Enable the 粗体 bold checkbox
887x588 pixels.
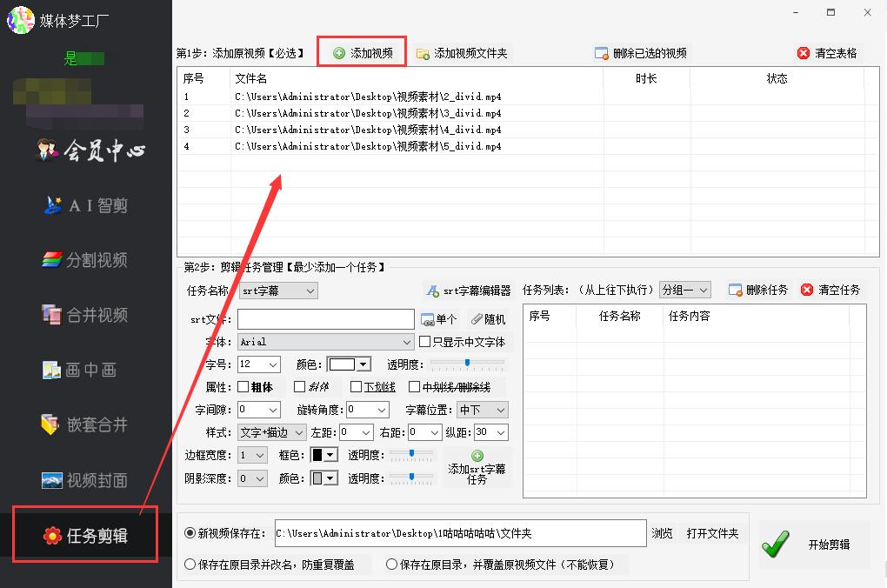pyautogui.click(x=245, y=386)
